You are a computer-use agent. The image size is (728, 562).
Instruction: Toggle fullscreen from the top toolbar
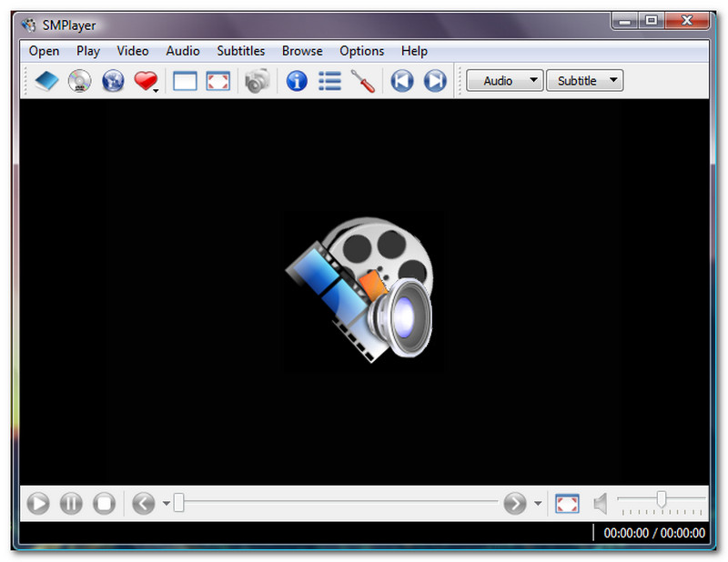click(x=218, y=81)
